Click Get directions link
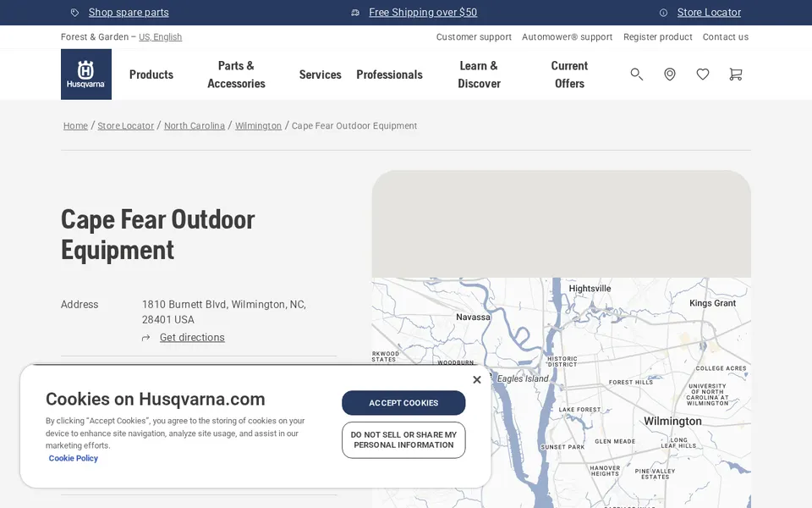 click(192, 338)
